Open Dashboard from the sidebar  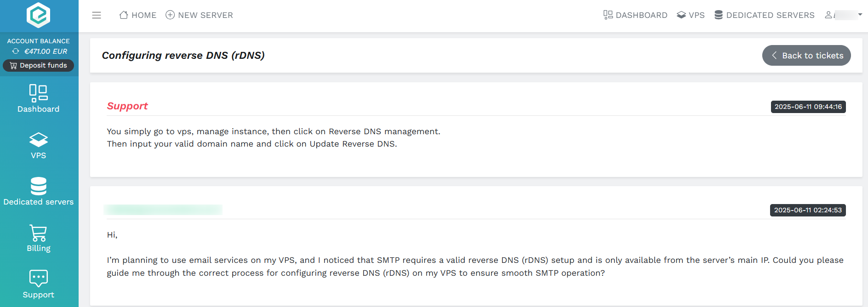point(39,99)
